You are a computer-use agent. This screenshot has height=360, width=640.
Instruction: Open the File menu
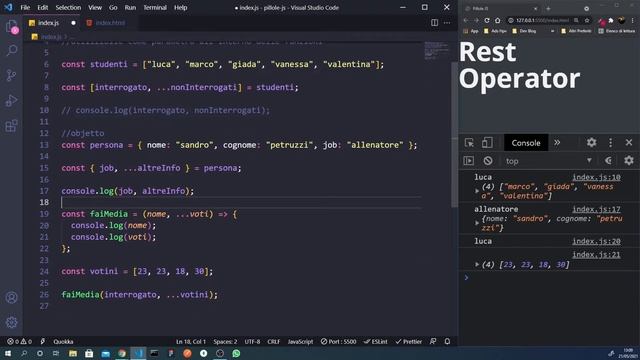tap(25, 7)
